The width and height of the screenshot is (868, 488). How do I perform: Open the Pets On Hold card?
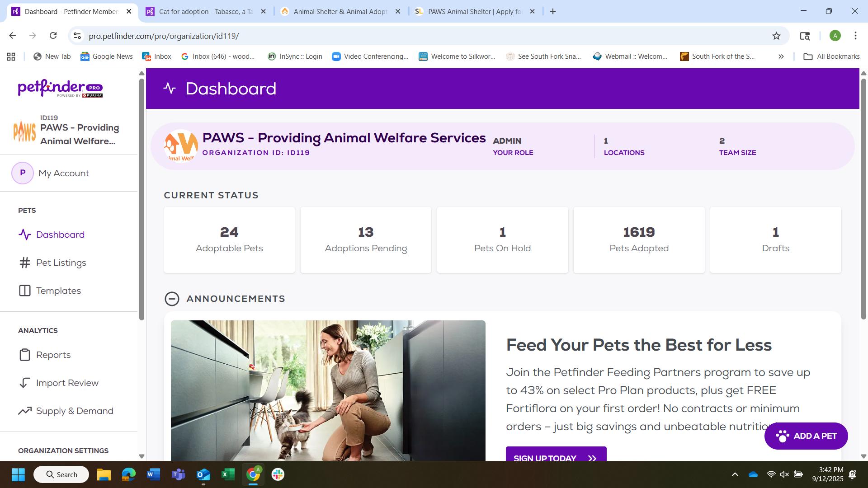tap(502, 240)
